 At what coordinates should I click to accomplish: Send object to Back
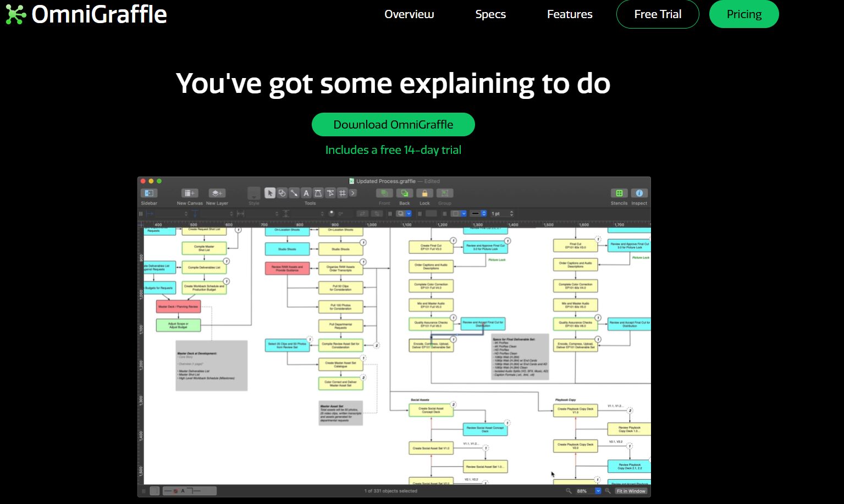pyautogui.click(x=405, y=193)
